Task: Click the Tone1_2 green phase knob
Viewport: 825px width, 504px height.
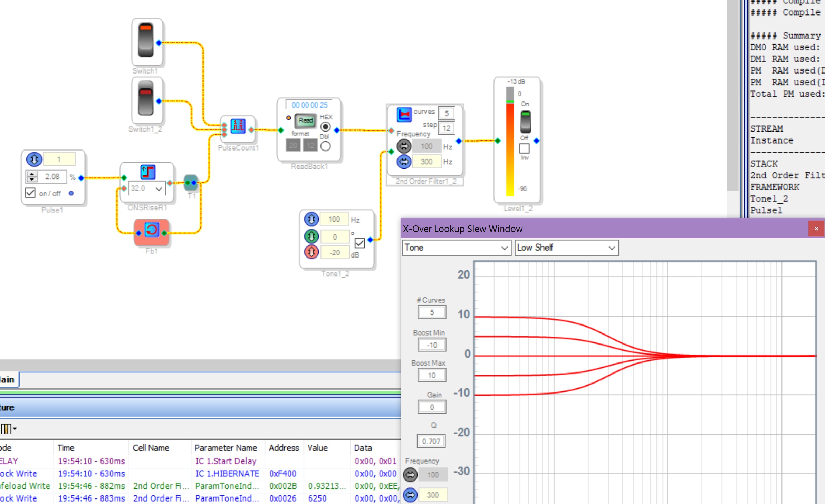Action: click(311, 236)
